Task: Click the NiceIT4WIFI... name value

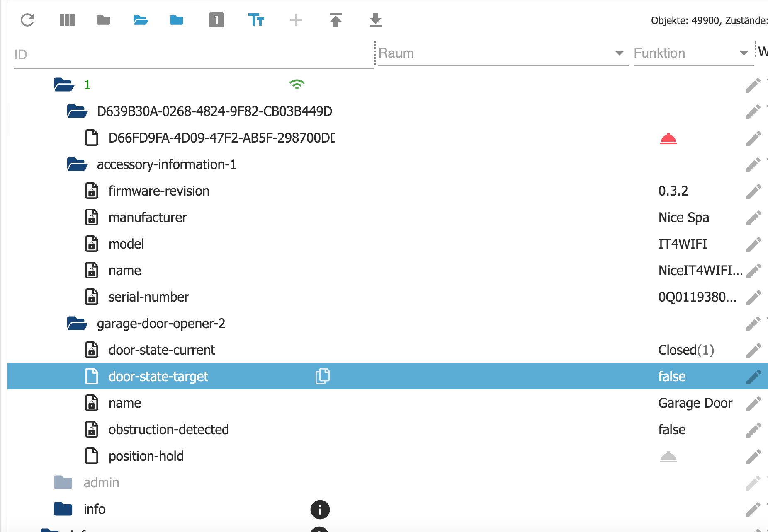Action: 700,270
